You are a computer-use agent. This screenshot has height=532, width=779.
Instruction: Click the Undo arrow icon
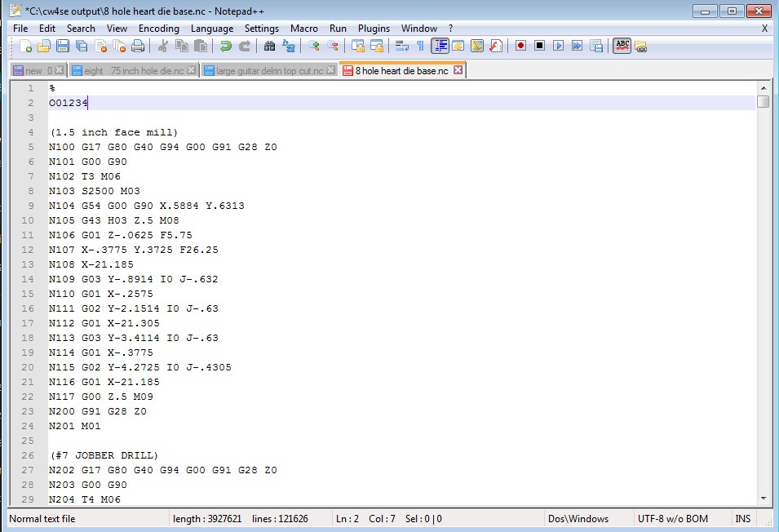(226, 47)
